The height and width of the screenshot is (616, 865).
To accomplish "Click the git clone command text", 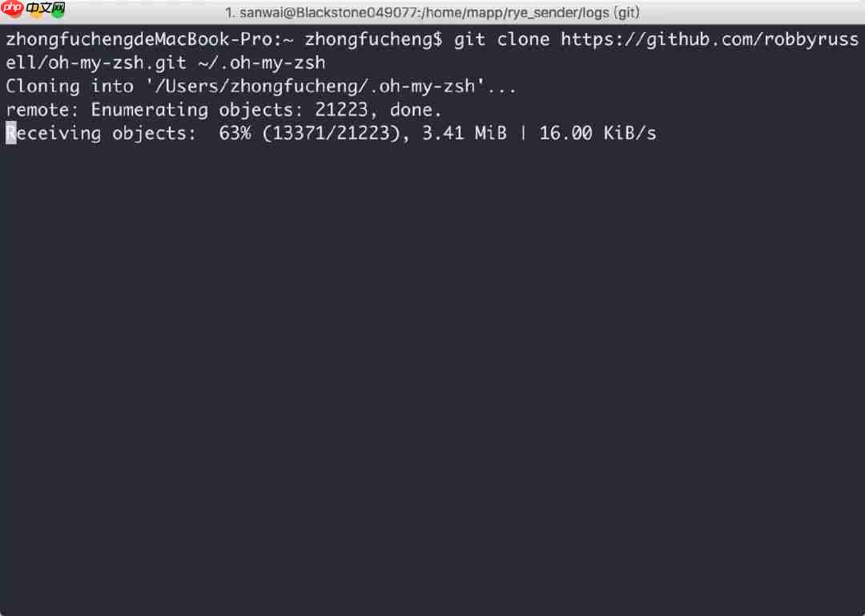I will 501,39.
